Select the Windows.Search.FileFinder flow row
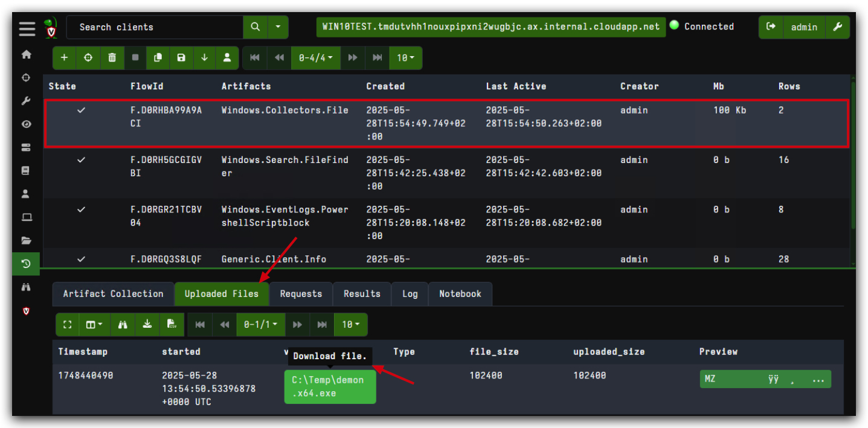868x428 pixels. pos(446,173)
